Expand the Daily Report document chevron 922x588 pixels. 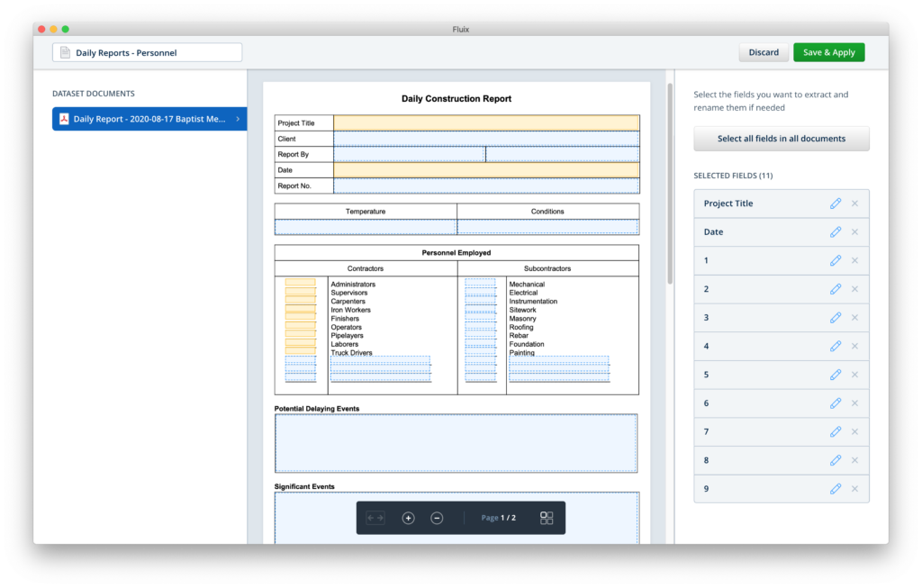[238, 119]
